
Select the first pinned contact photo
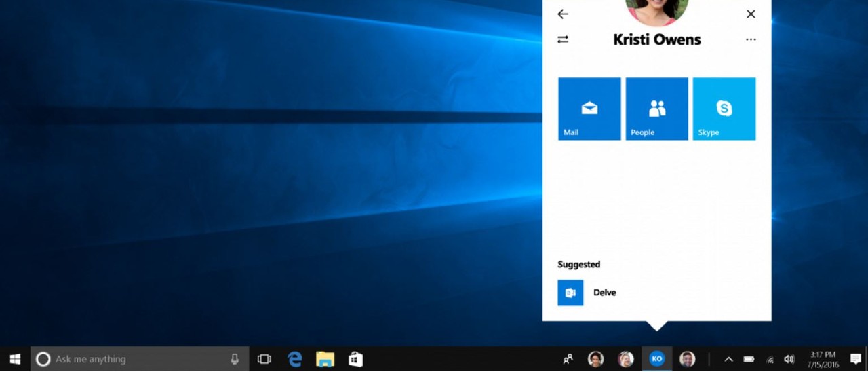(595, 359)
